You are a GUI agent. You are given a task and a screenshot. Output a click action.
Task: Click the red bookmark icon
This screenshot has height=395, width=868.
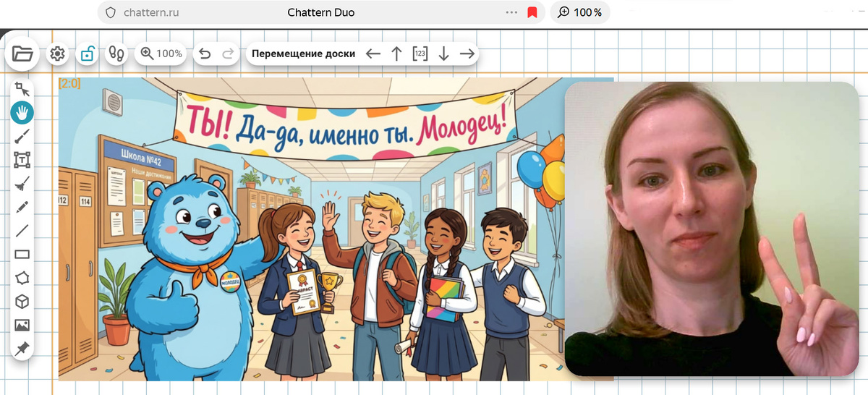pos(532,12)
